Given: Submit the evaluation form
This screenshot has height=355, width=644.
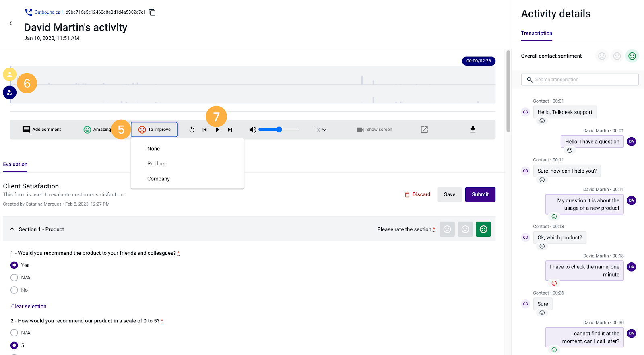Looking at the screenshot, I should click(480, 194).
